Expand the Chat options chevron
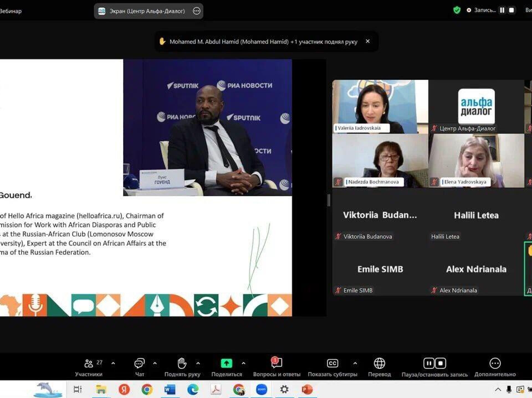The width and height of the screenshot is (532, 398). [x=155, y=363]
